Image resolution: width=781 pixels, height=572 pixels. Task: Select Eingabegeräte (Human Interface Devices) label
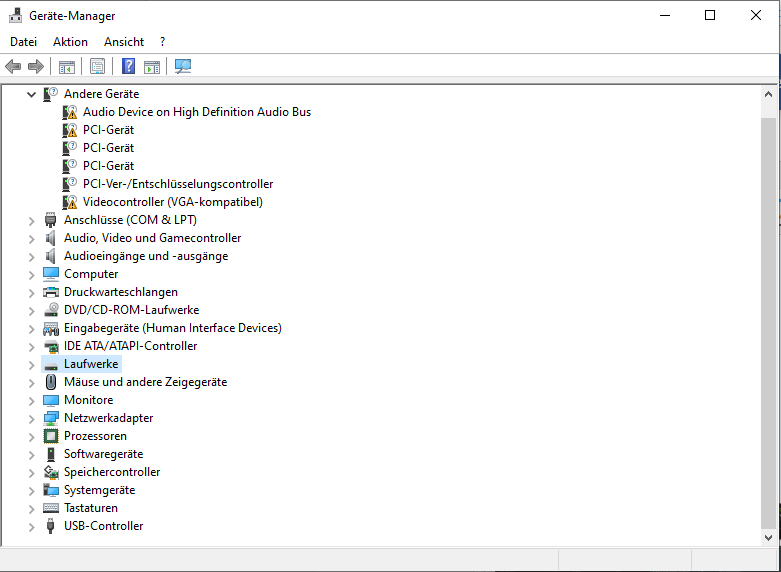point(173,328)
